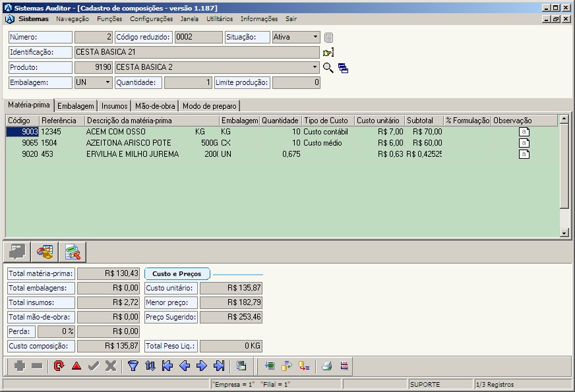Screen dimensions: 575x392
Task: Click the Descrição da matéria-prima column header
Action: pyautogui.click(x=152, y=121)
